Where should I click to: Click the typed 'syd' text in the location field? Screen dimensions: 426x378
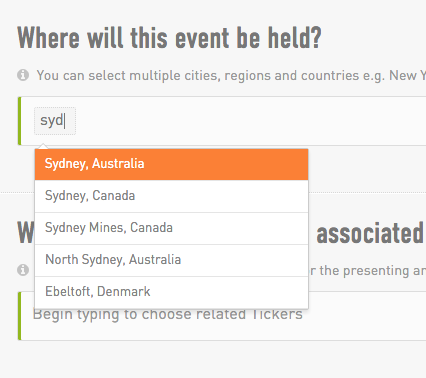click(x=52, y=120)
